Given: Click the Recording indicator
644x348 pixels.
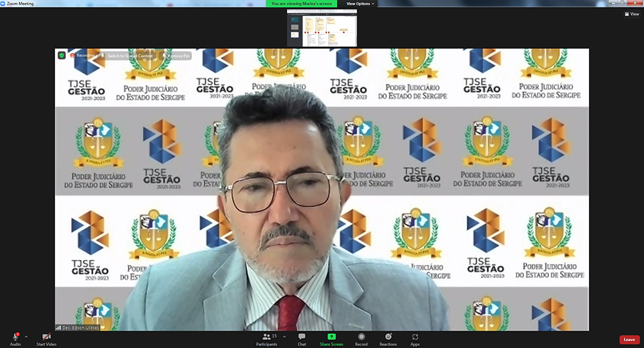Looking at the screenshot, I should click(83, 56).
